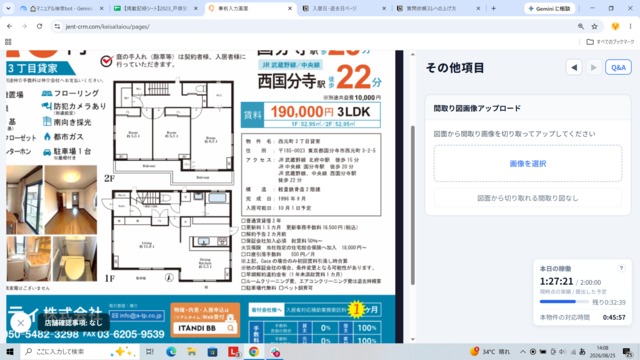The height and width of the screenshot is (360, 640).
Task: Close the 入居日・退去日ページ tab
Action: click(x=384, y=8)
